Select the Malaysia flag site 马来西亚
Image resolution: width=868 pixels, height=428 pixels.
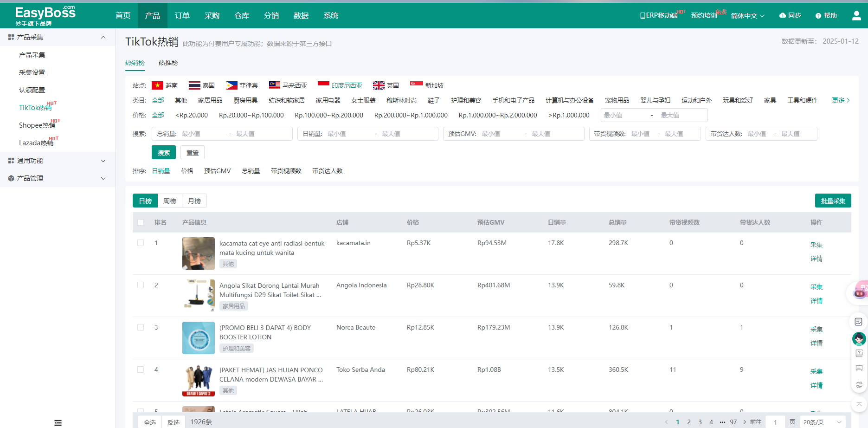tap(288, 85)
